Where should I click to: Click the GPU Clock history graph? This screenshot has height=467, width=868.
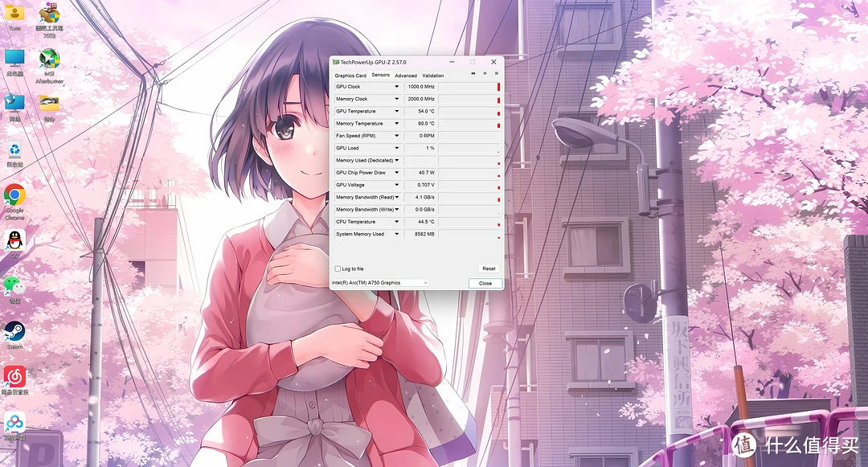[469, 87]
